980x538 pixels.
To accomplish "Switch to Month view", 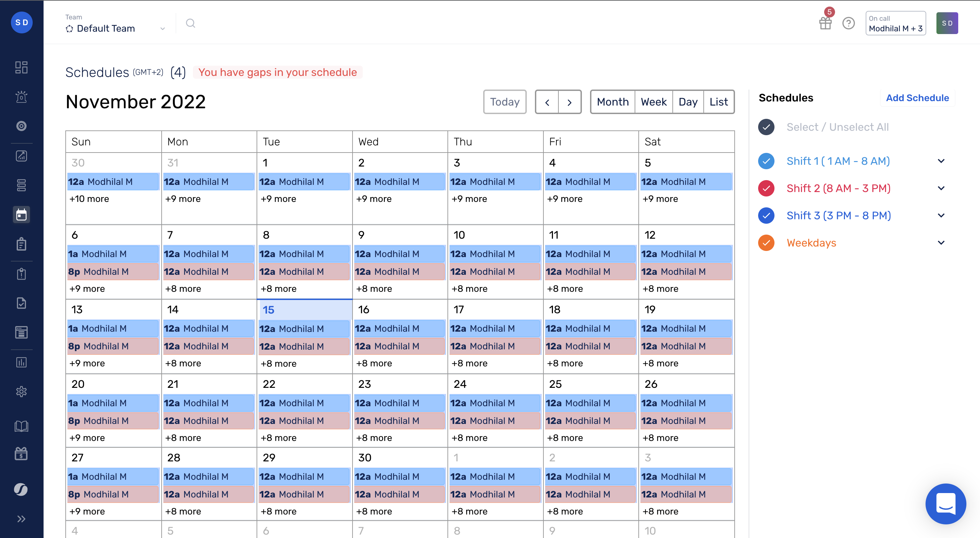I will pos(612,102).
